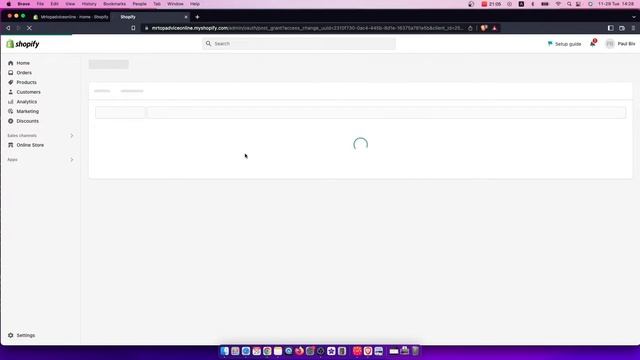This screenshot has height=360, width=640.
Task: Open the Edit menu
Action: tap(54, 4)
